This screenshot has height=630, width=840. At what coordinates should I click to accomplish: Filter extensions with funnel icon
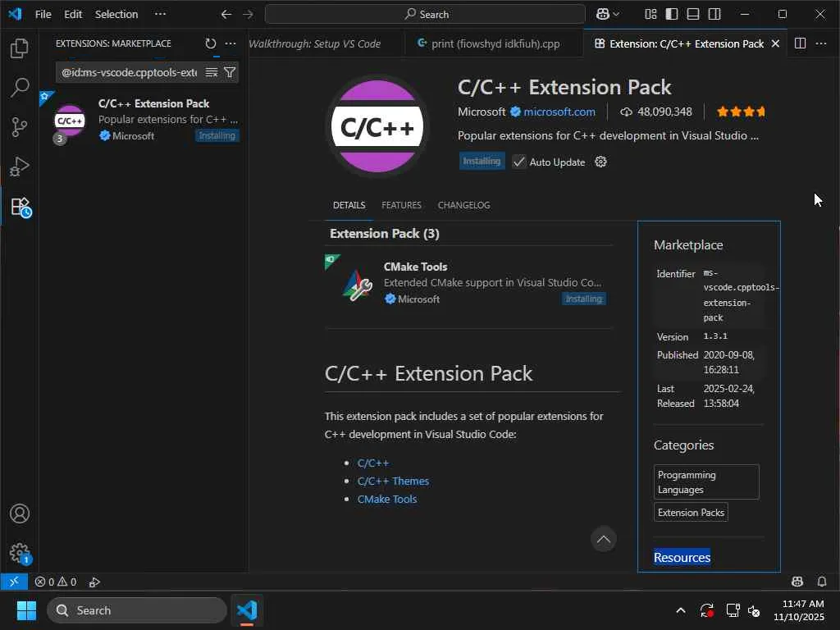[x=230, y=72]
